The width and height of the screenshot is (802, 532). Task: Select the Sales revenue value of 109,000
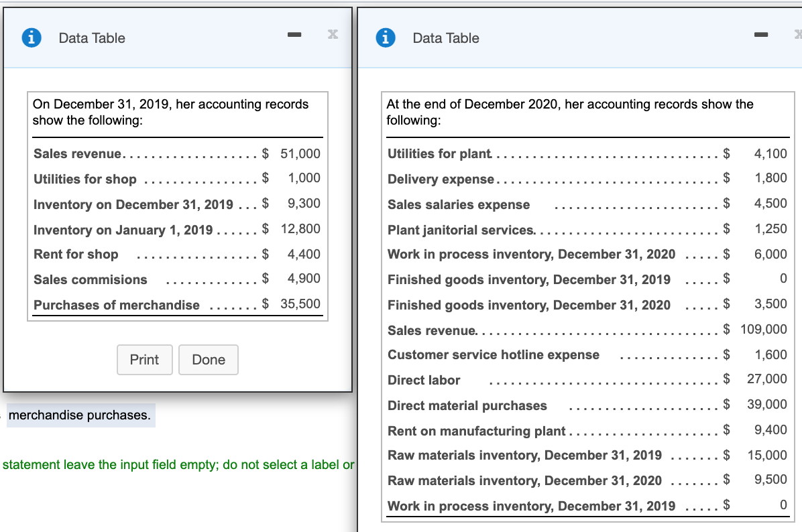pyautogui.click(x=770, y=329)
